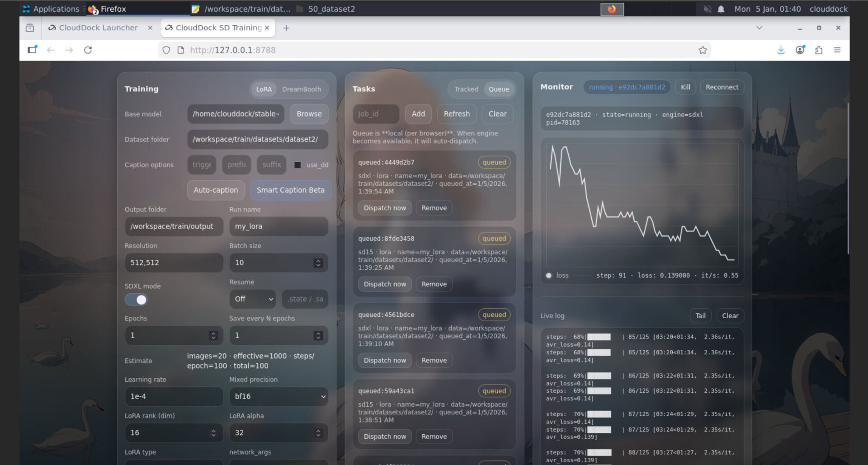868x465 pixels.
Task: Open the Mixed precision bf16 dropdown
Action: point(278,396)
